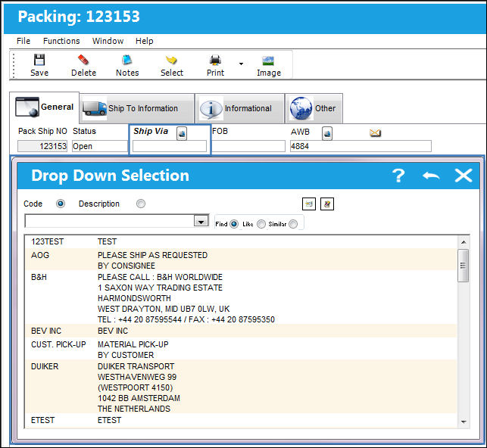Expand the Print dropdown arrow
Screen dimensions: 487x448
(x=241, y=64)
